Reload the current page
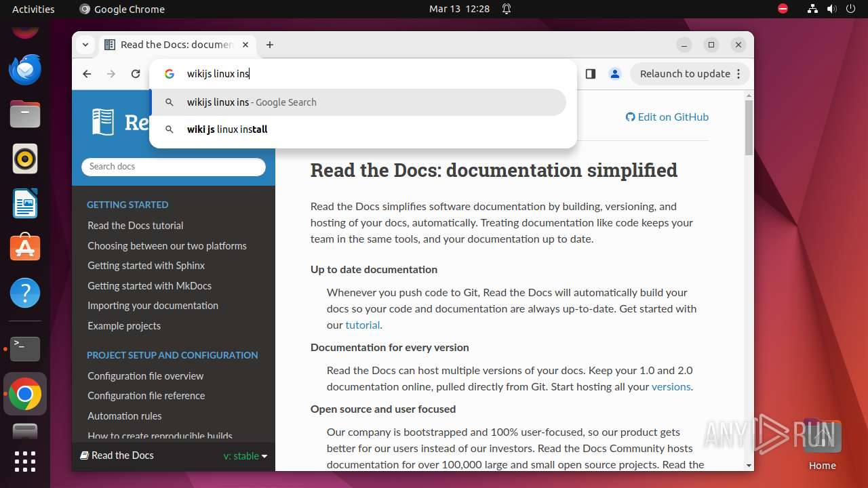The height and width of the screenshot is (488, 868). [x=136, y=74]
